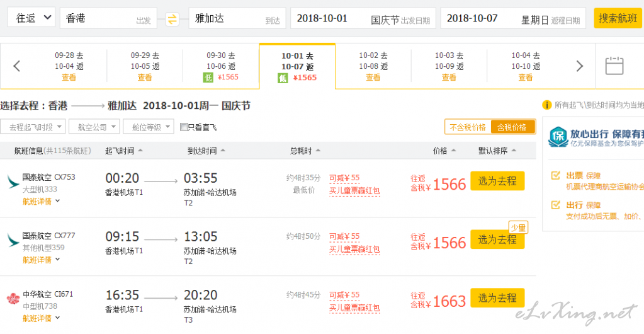Select the 10-01 去 10-07 返 date tab
Image resolution: width=644 pixels, height=334 pixels.
297,66
